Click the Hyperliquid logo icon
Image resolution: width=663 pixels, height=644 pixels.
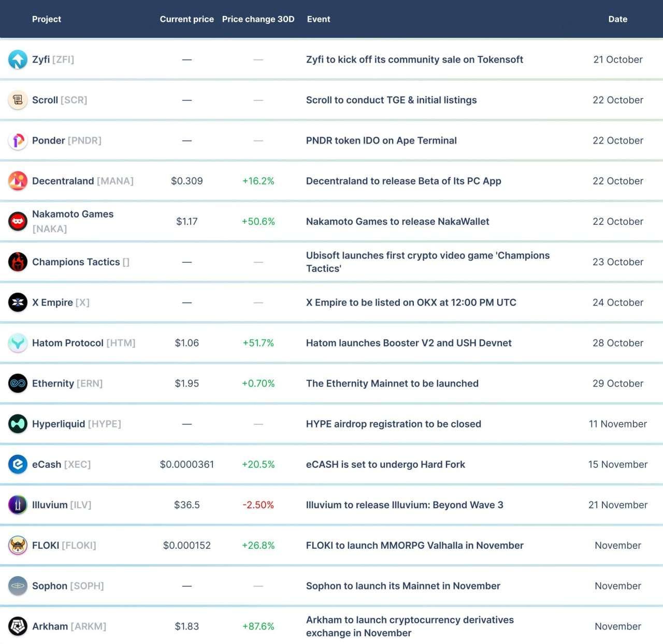pyautogui.click(x=18, y=424)
